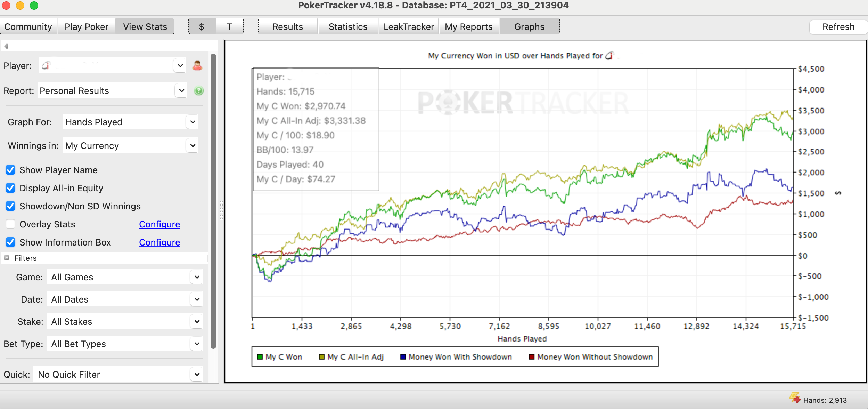Click the red Money Won Without Showdown swatch

point(532,357)
